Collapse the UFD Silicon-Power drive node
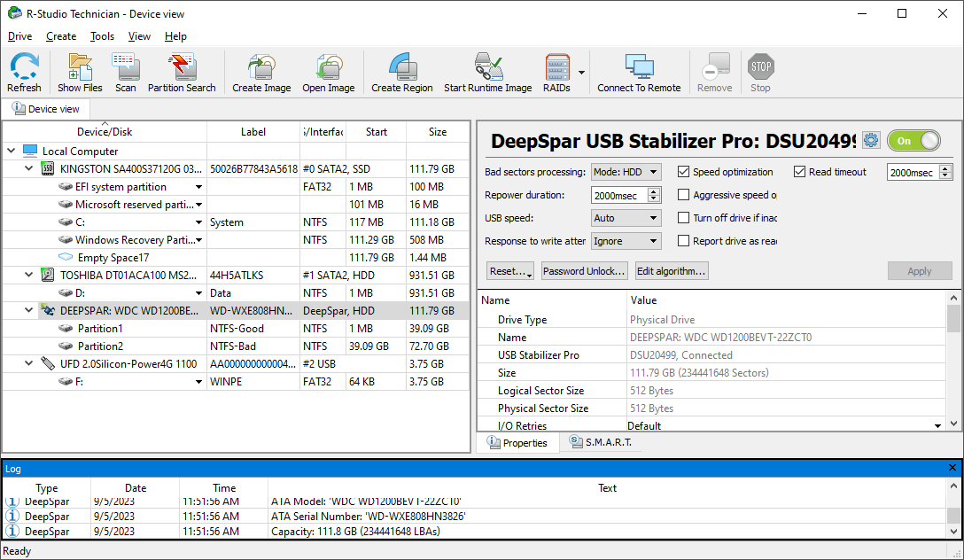This screenshot has height=560, width=964. pos(29,362)
